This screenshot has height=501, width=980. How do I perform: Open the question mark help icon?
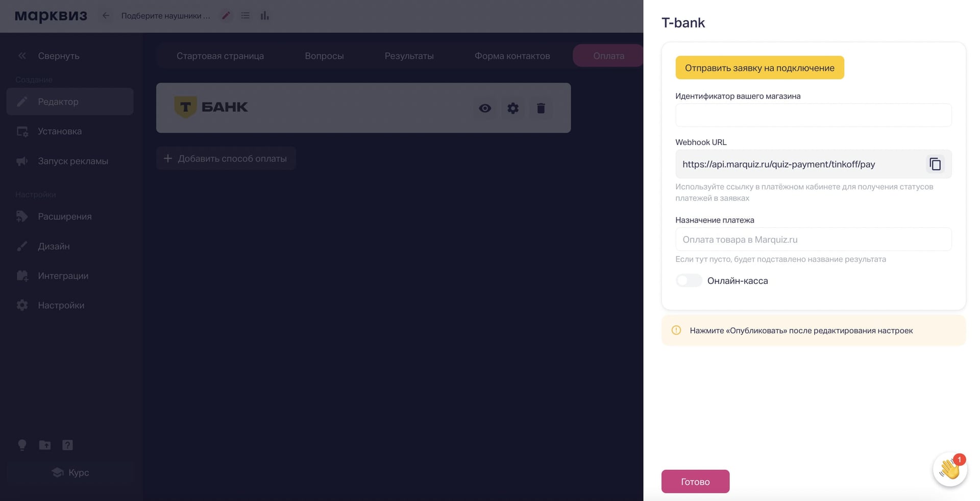coord(67,445)
